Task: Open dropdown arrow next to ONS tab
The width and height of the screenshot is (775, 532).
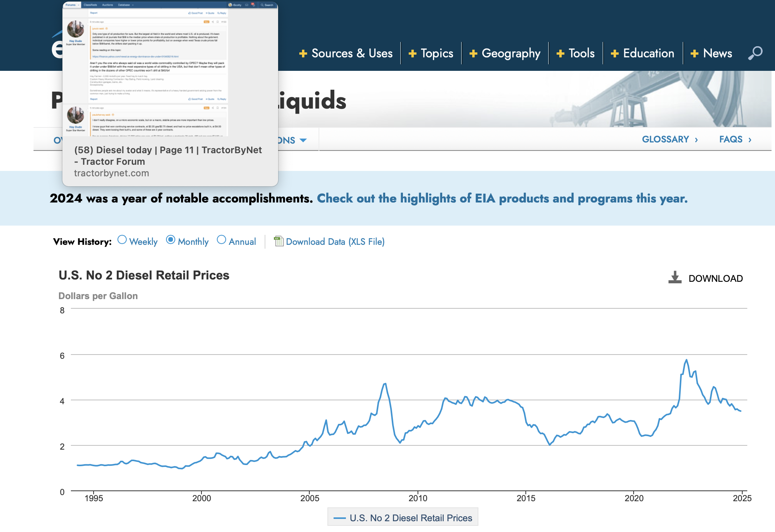Action: point(303,140)
